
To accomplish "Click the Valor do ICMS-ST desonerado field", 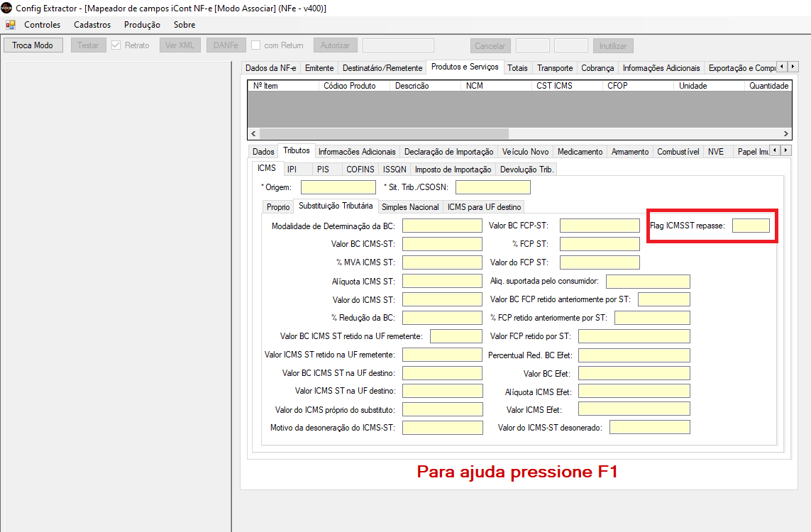I will point(650,427).
